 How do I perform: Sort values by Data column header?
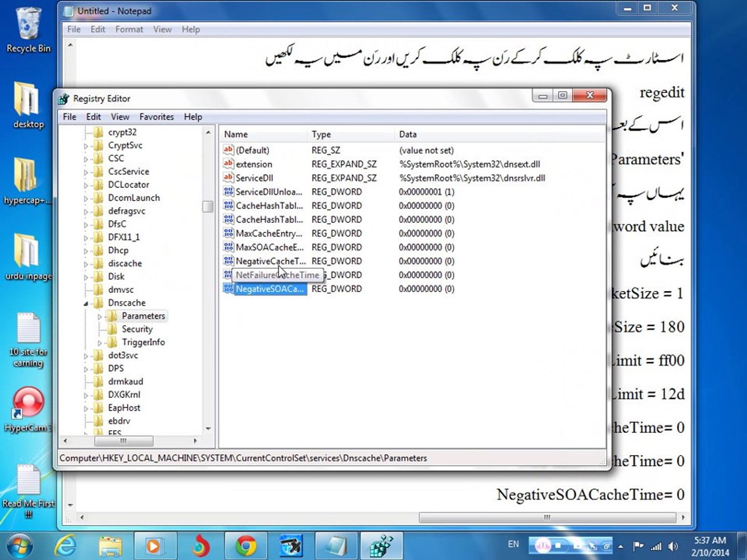tap(500, 134)
